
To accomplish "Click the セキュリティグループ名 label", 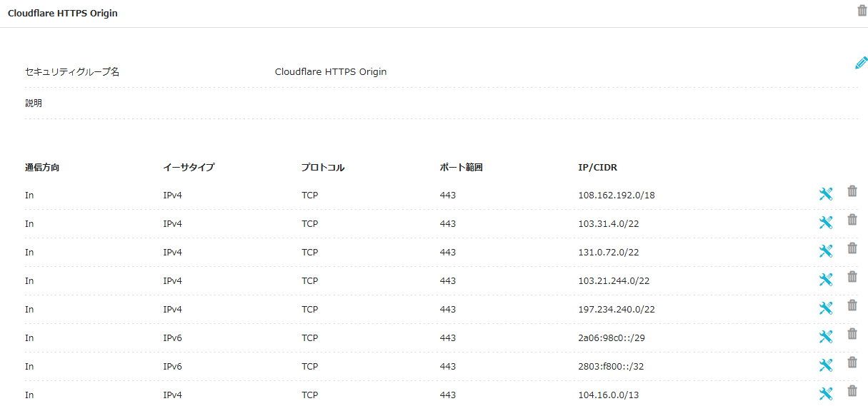I will point(72,72).
